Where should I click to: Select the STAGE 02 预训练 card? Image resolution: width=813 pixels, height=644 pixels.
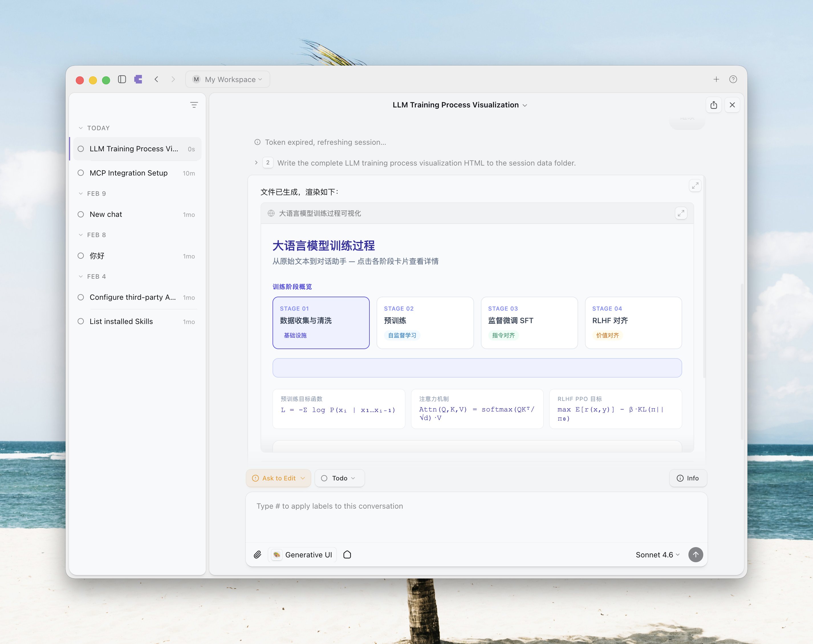pyautogui.click(x=425, y=323)
